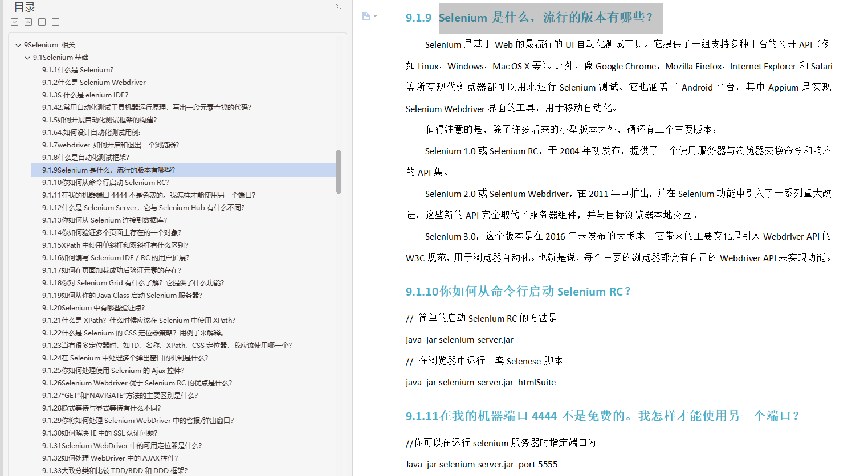The image size is (868, 476).
Task: Select bookmark "9.1.12什么是 Selenium Server"
Action: pyautogui.click(x=144, y=207)
